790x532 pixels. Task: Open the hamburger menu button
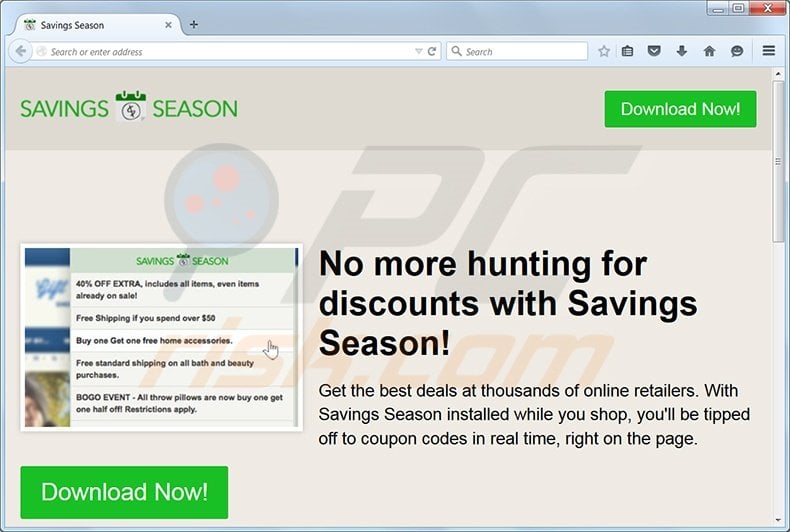click(x=769, y=51)
